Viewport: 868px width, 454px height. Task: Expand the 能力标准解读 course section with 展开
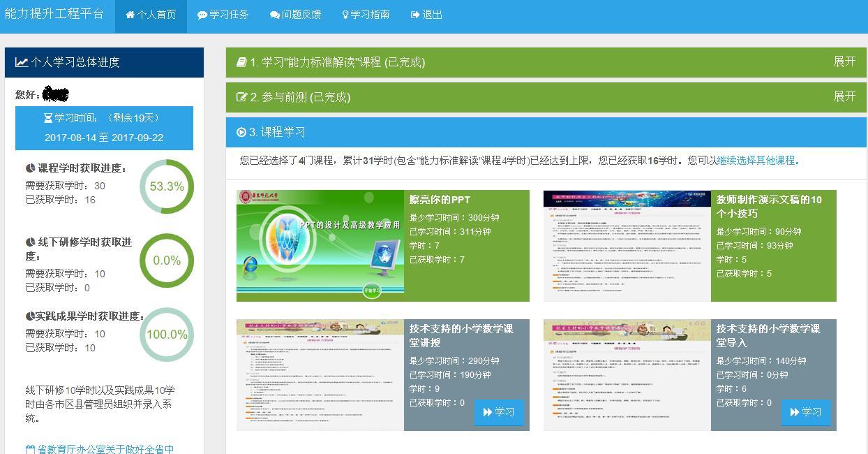(x=844, y=62)
